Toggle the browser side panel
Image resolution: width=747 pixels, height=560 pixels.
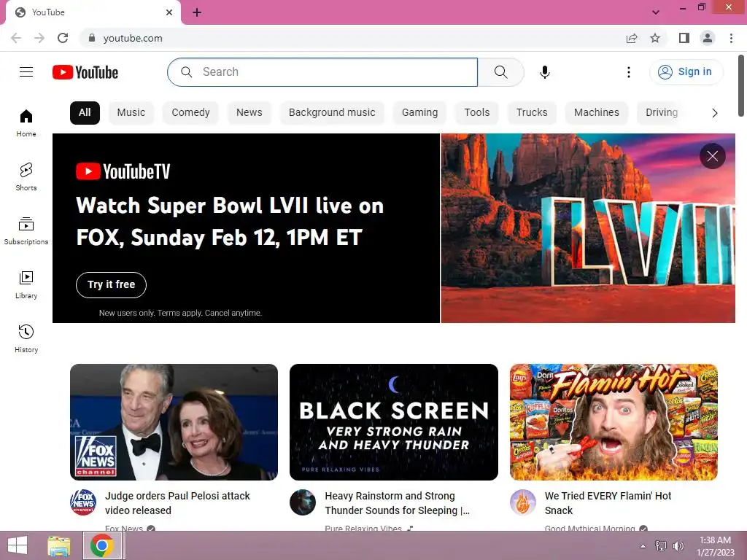coord(684,38)
